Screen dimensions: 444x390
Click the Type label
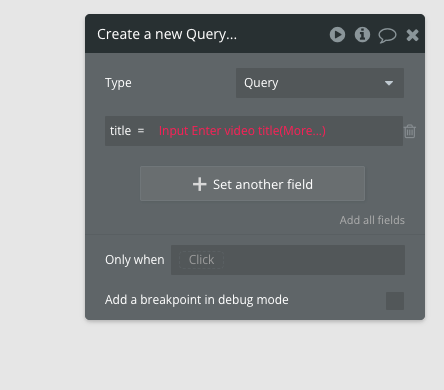coord(118,83)
